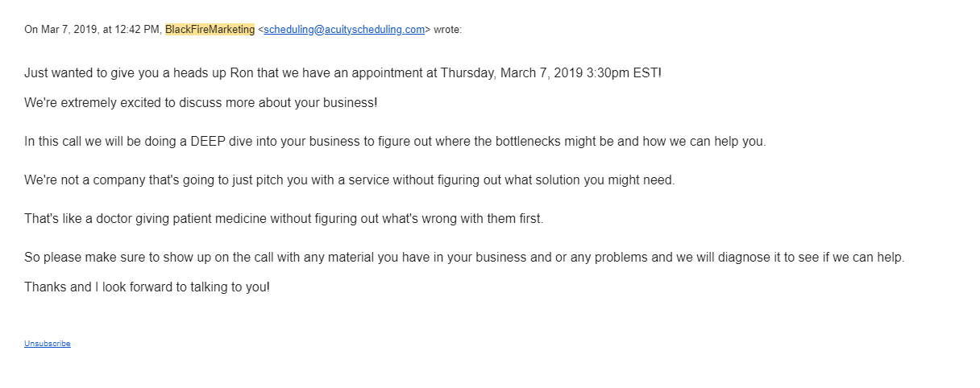Click the "On Mar 7, 2019" date text
Image resolution: width=980 pixels, height=388 pixels.
[56, 30]
